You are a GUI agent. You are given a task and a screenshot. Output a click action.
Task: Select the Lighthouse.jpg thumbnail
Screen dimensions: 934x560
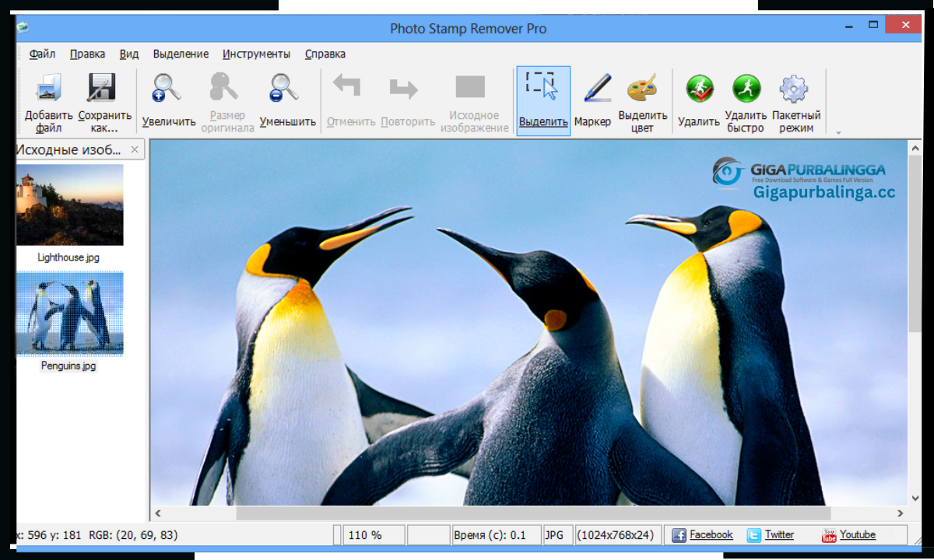(x=69, y=205)
